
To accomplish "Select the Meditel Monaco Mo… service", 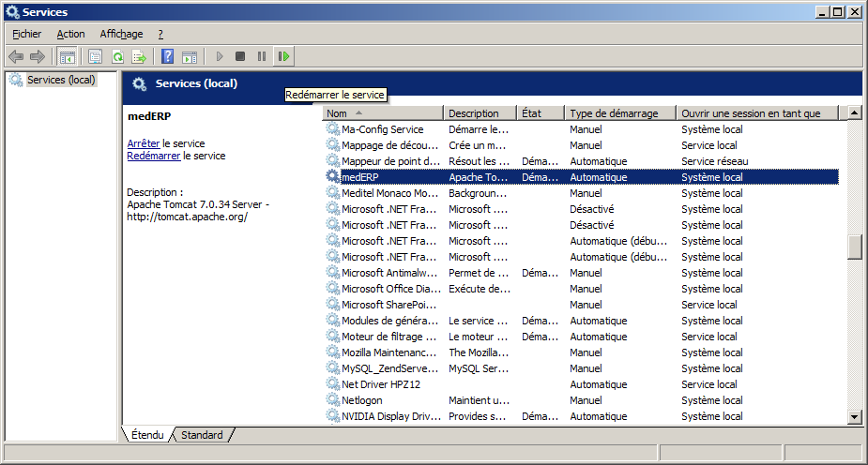I will 581,193.
